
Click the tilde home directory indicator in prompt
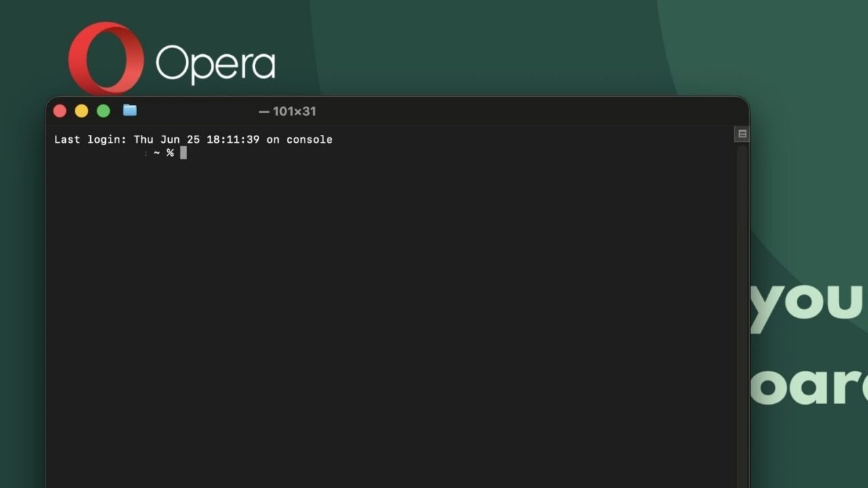[157, 153]
